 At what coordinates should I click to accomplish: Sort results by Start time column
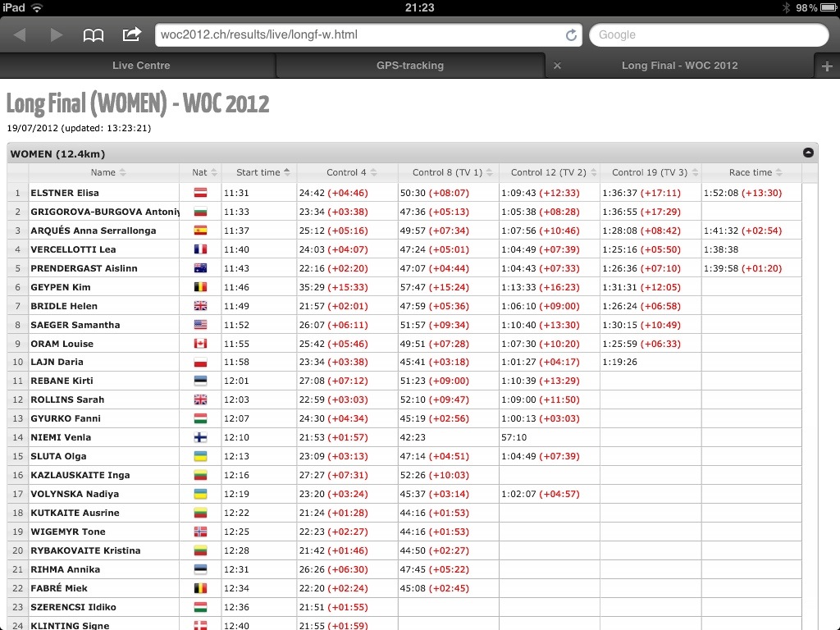[258, 173]
